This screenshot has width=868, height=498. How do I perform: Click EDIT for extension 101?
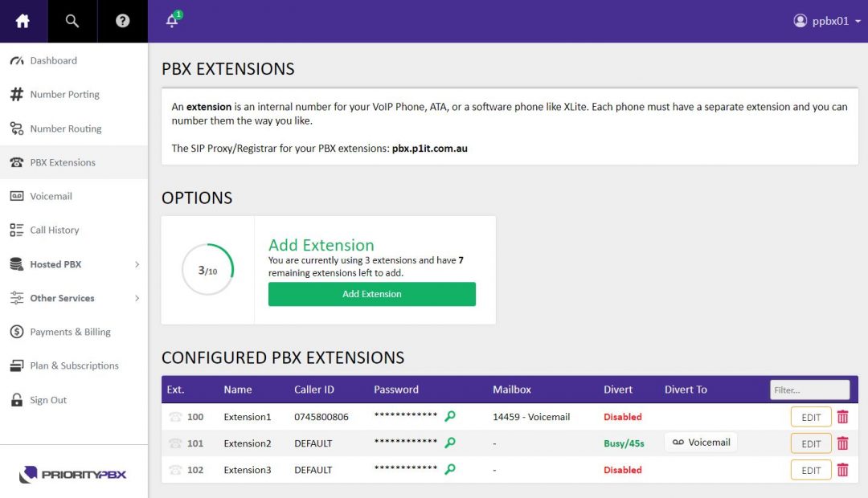(x=811, y=443)
